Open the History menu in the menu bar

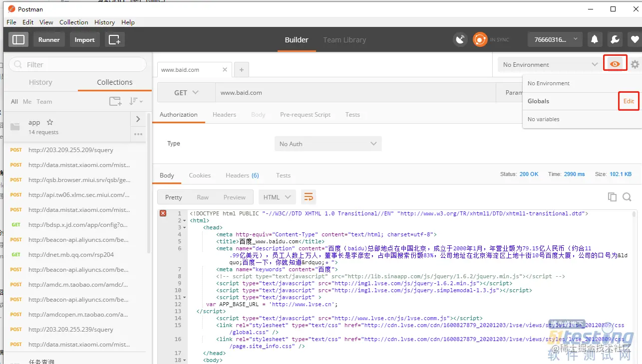coord(104,22)
